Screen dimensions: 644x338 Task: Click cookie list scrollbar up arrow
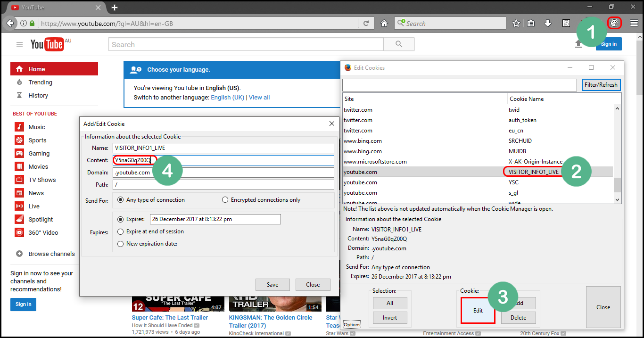617,108
